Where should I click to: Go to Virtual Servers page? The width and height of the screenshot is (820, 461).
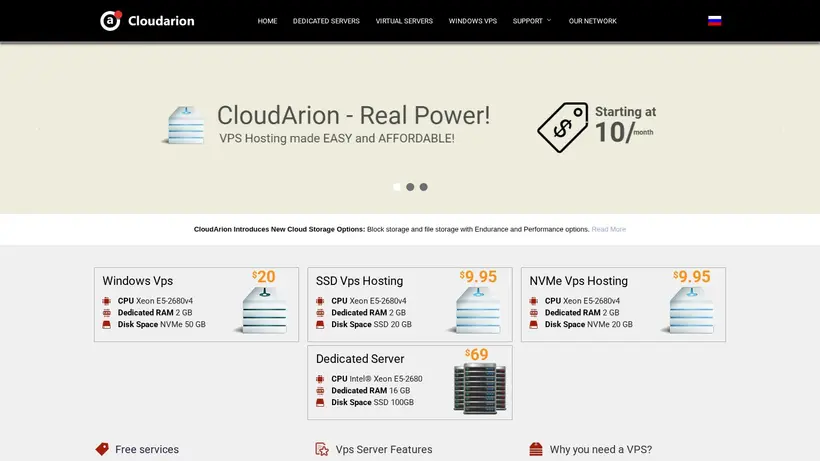point(404,21)
